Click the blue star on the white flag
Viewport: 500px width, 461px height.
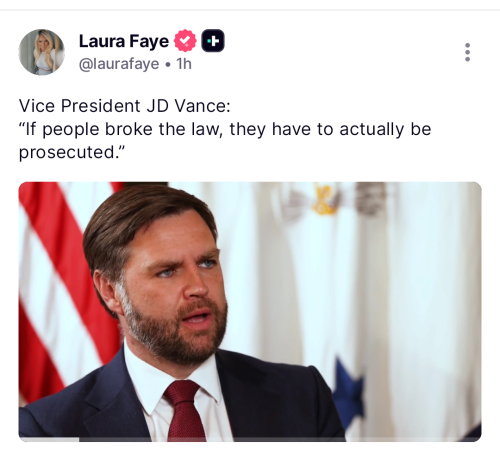pos(347,392)
